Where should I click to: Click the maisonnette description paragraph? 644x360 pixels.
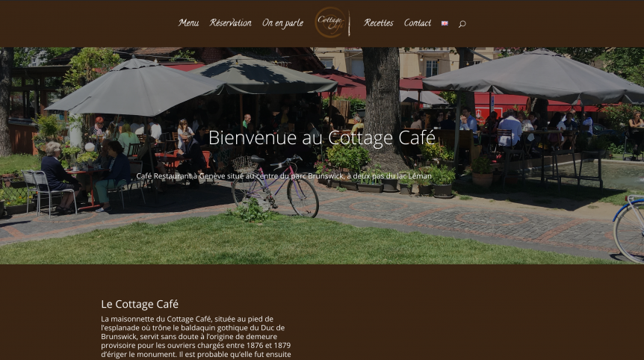click(x=196, y=337)
